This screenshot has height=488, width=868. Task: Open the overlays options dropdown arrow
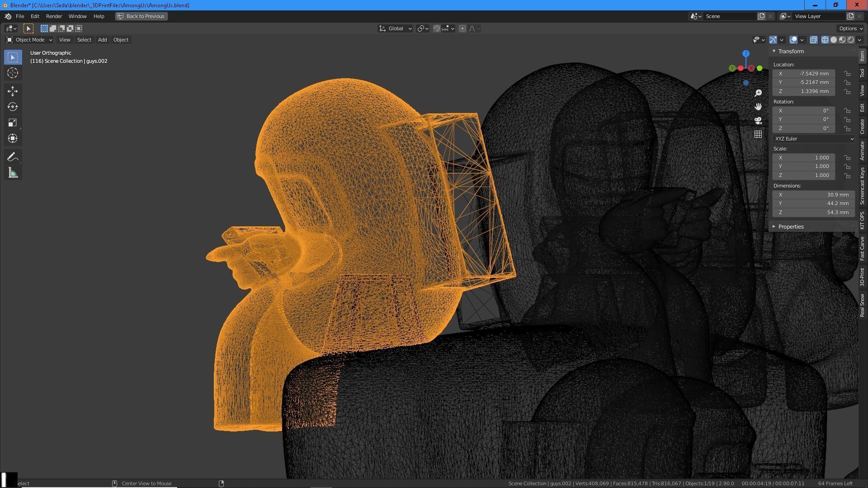802,40
